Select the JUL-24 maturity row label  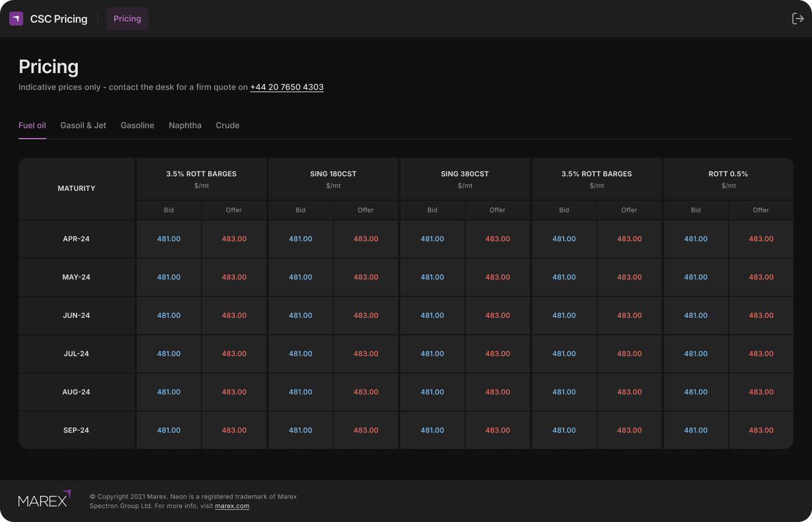[x=77, y=354]
